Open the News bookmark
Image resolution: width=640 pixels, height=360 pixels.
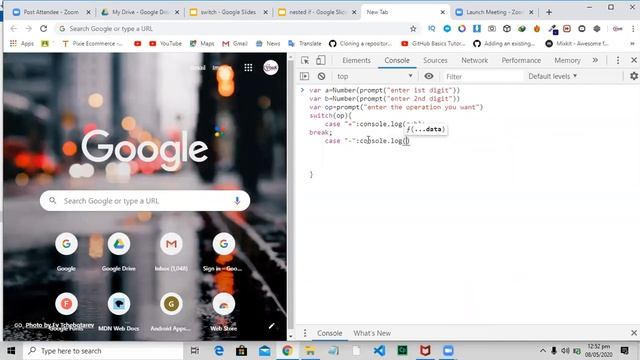[x=268, y=43]
